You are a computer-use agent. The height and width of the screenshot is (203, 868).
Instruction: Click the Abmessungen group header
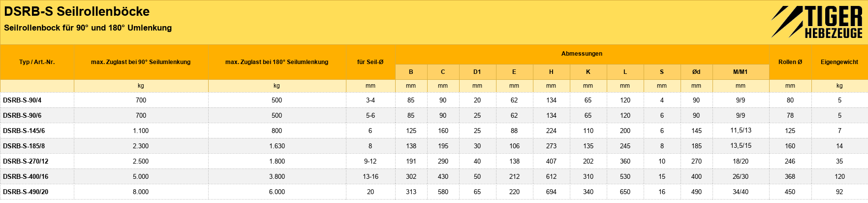[x=582, y=54]
